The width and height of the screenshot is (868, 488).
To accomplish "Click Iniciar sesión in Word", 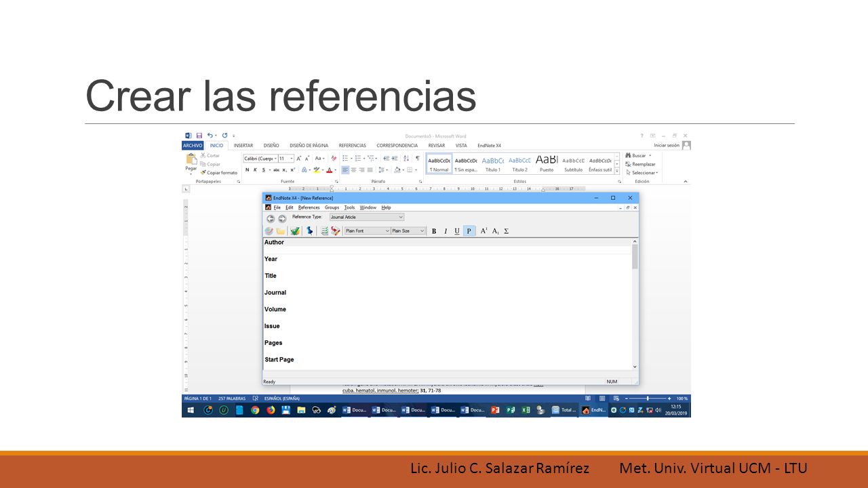I will tap(666, 146).
